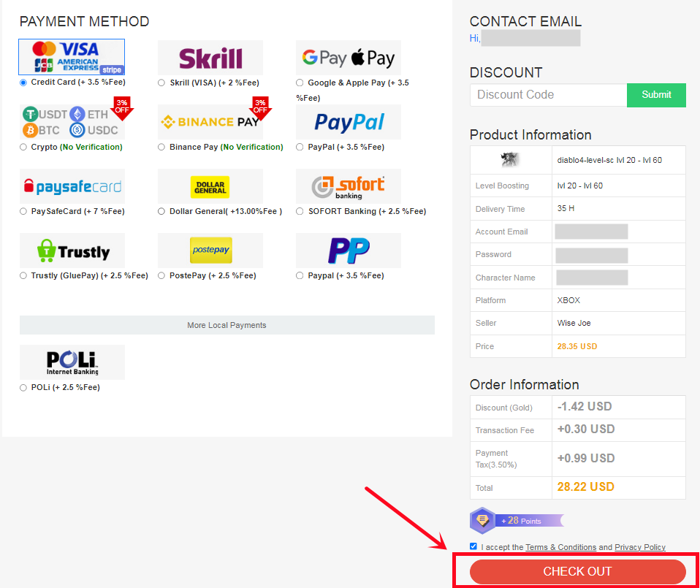Open the Privacy Policy link
The width and height of the screenshot is (700, 588).
[x=640, y=547]
